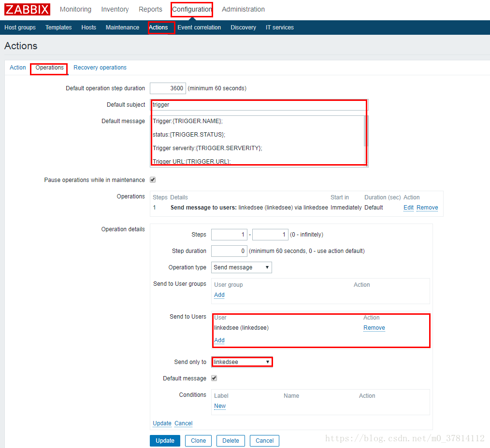Click the Clone button

[x=199, y=441]
